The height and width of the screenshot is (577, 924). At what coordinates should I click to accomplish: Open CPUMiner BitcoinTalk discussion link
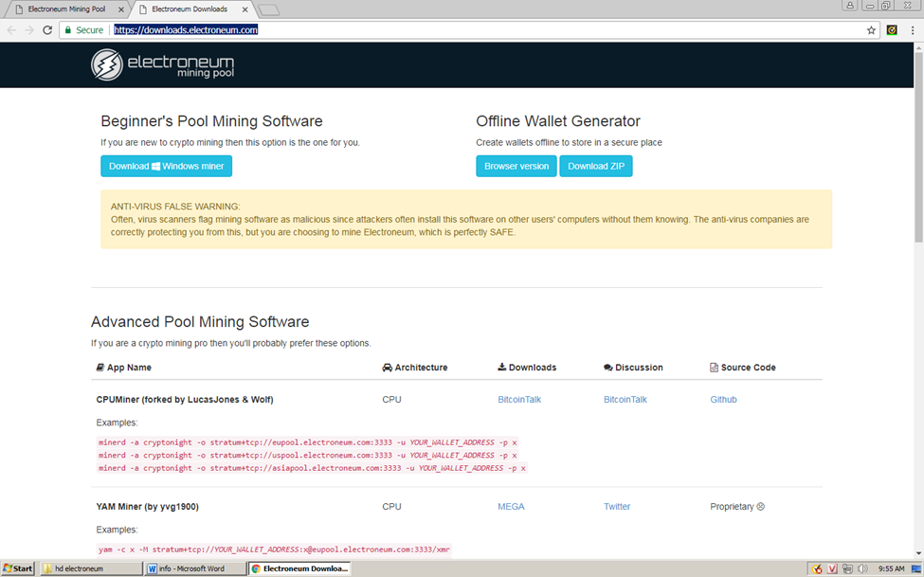pyautogui.click(x=625, y=400)
